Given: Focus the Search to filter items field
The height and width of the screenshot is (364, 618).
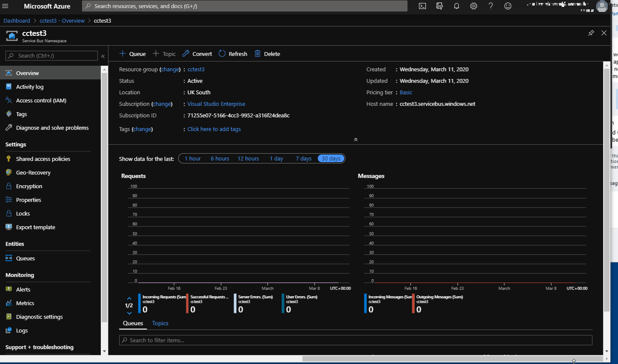Looking at the screenshot, I should [x=356, y=340].
